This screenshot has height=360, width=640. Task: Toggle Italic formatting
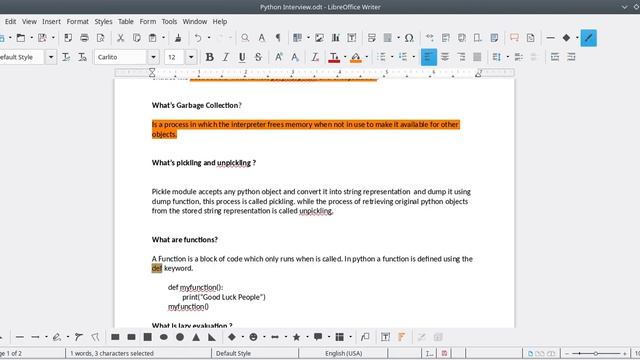(x=226, y=57)
